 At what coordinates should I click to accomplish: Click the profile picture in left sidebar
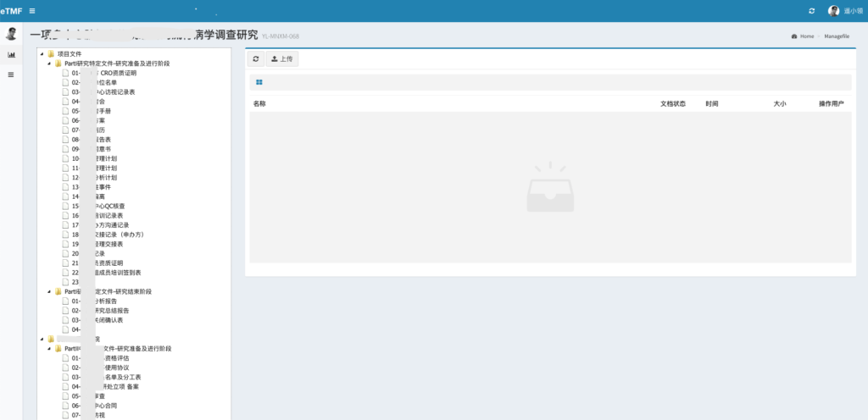[12, 34]
